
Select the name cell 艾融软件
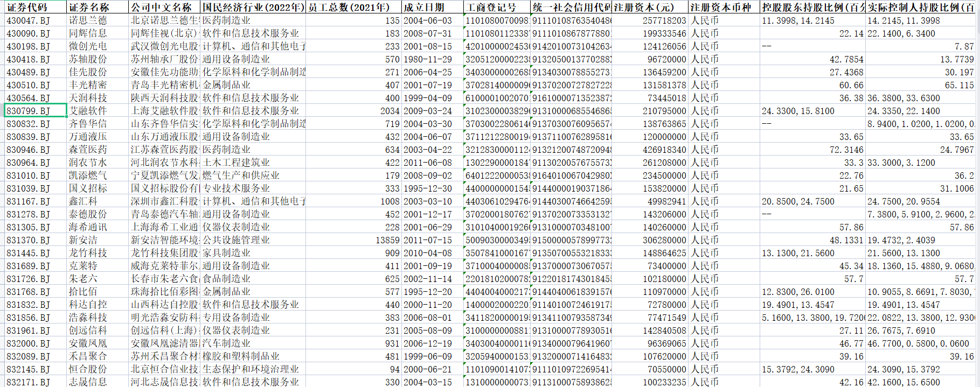pyautogui.click(x=98, y=111)
